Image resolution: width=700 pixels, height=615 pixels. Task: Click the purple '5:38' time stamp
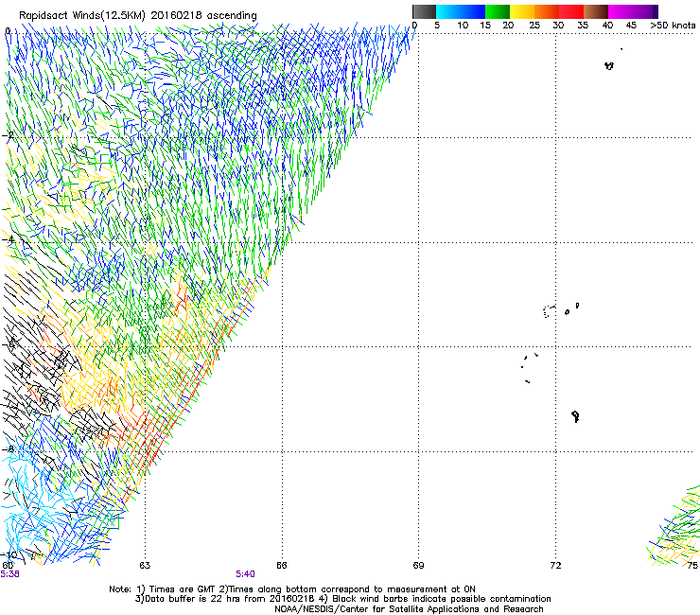9,574
